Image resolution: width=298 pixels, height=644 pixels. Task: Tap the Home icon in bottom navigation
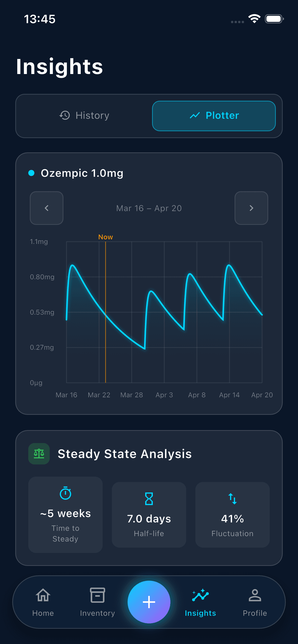(x=43, y=595)
